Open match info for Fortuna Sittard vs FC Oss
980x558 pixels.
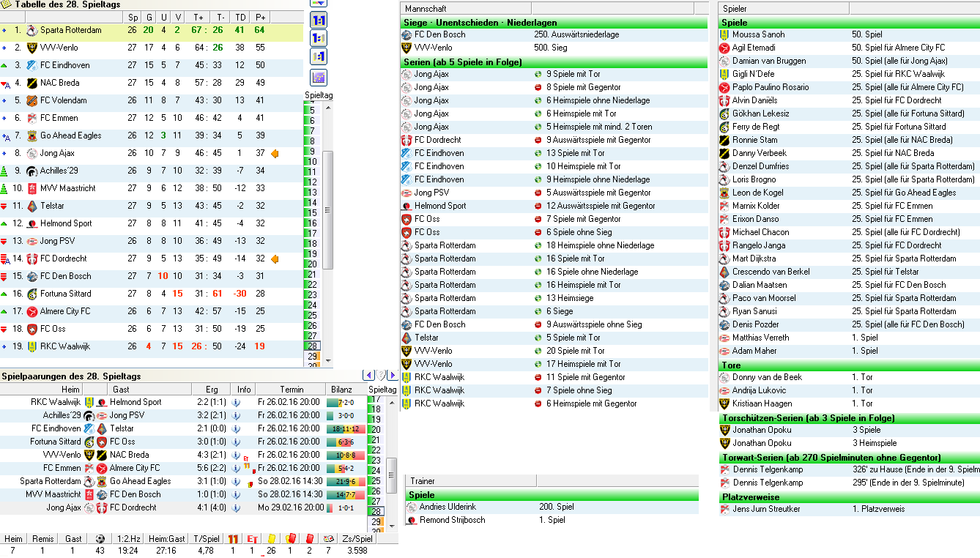pos(236,442)
